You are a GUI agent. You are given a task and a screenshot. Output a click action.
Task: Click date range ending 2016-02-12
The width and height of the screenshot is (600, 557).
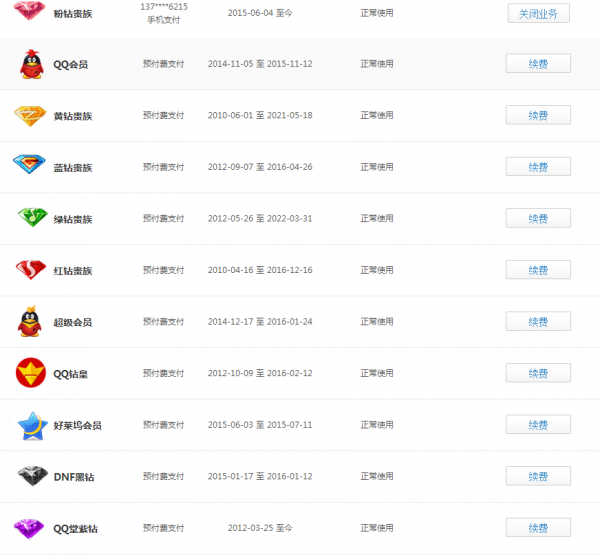[260, 373]
